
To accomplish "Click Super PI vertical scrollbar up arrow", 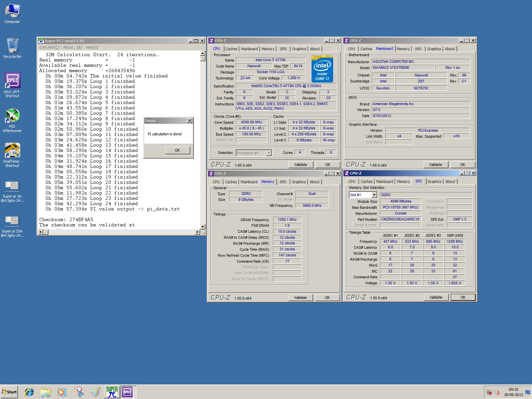I will [203, 53].
